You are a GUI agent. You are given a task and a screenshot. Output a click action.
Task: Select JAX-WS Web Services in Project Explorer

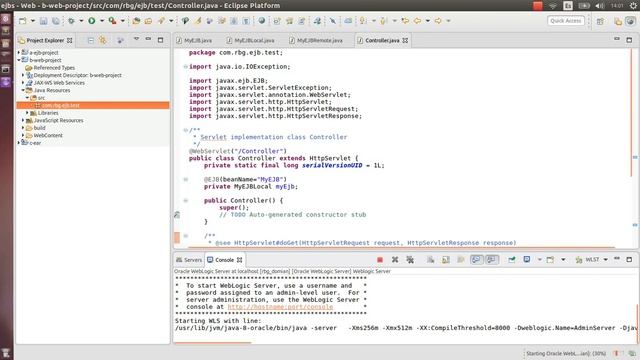[59, 83]
